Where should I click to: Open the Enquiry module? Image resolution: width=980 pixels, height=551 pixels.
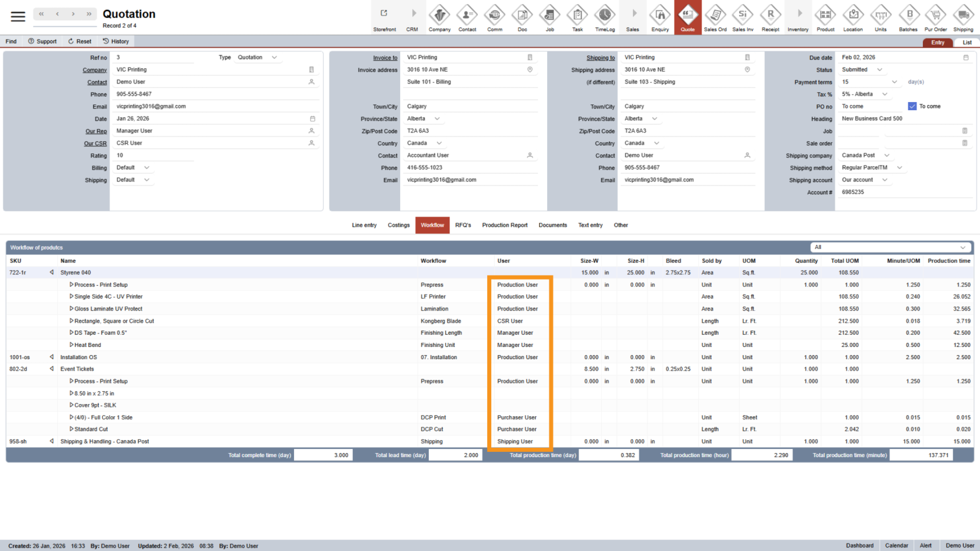[x=660, y=16]
